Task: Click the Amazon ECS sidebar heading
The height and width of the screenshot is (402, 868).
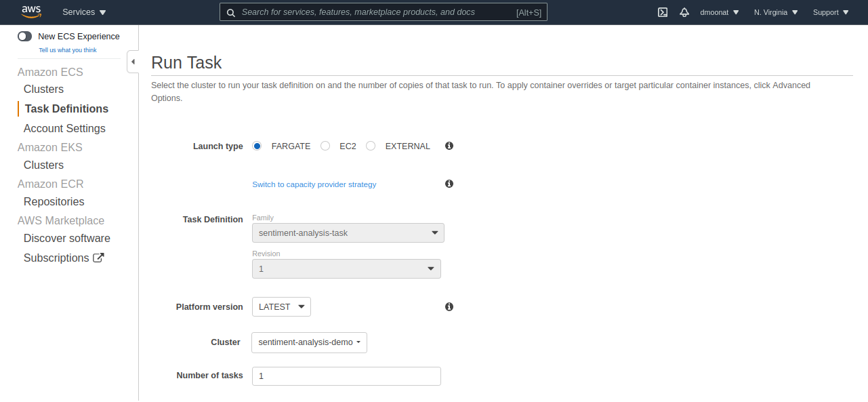Action: click(50, 72)
